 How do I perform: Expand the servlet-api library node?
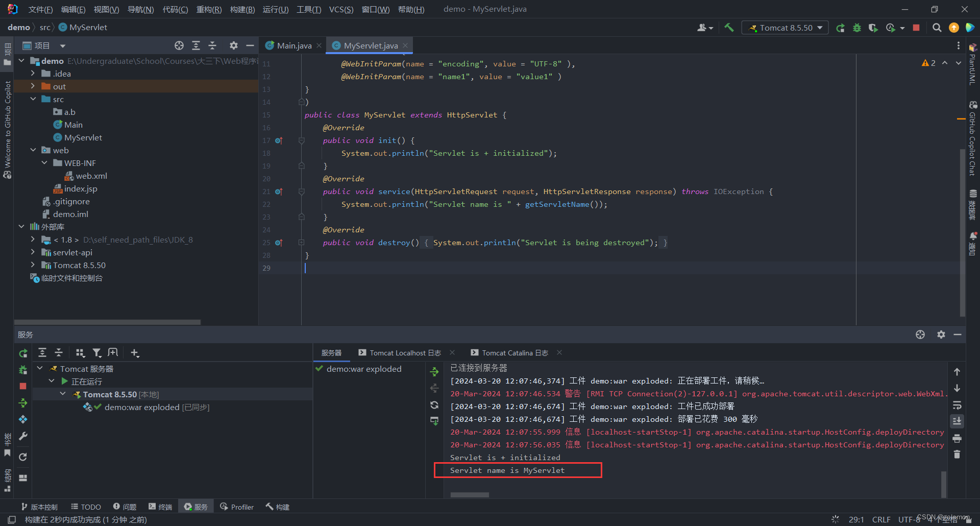(33, 252)
